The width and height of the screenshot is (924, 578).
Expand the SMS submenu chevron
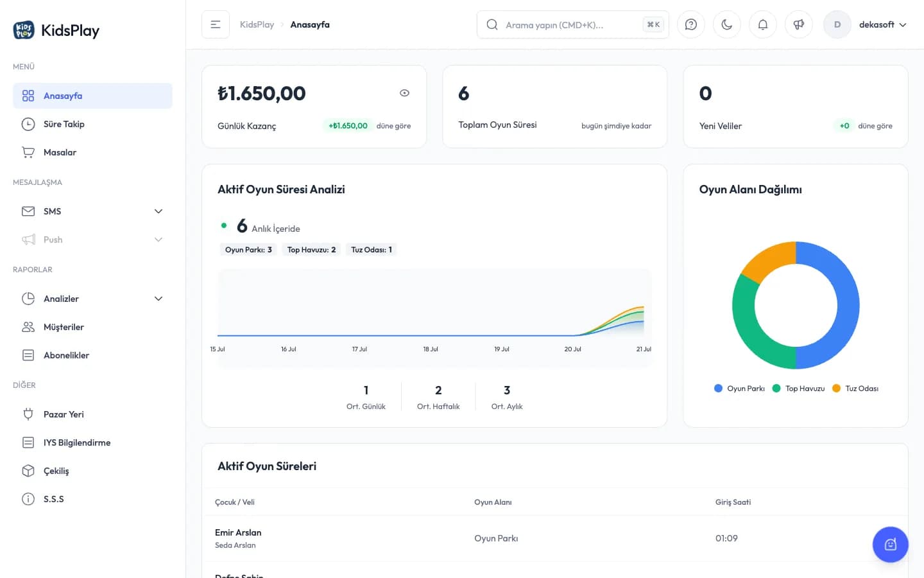[x=158, y=211]
